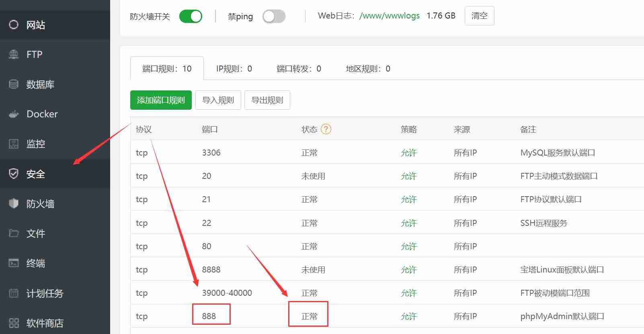Image resolution: width=644 pixels, height=334 pixels.
Task: Click the 文件 folder icon
Action: coord(14,233)
